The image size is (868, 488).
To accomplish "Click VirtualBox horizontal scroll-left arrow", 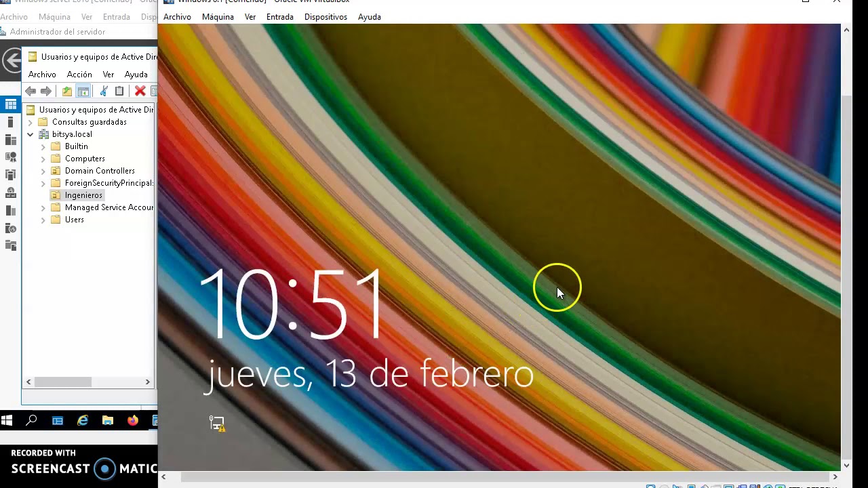I will [x=163, y=477].
